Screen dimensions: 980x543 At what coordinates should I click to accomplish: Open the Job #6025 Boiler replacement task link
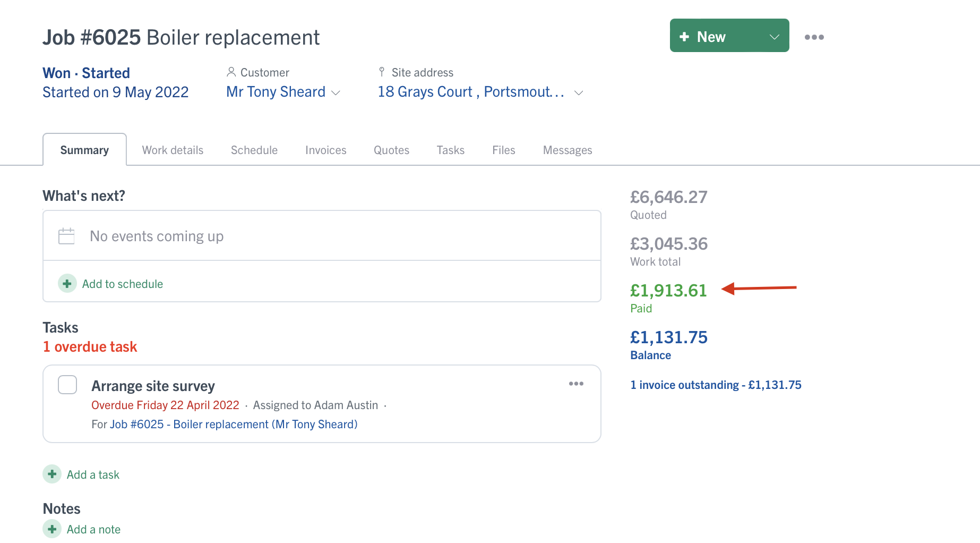234,424
